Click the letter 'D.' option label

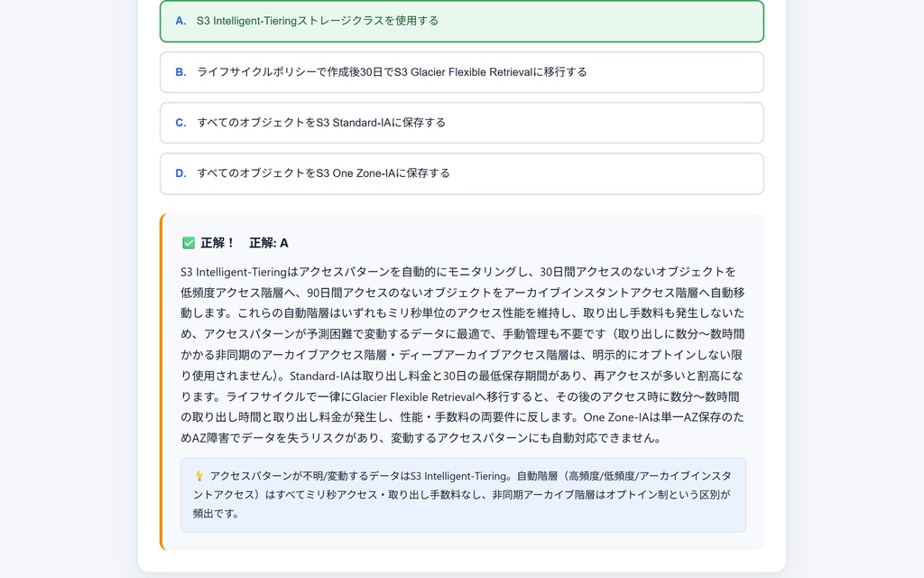click(180, 173)
